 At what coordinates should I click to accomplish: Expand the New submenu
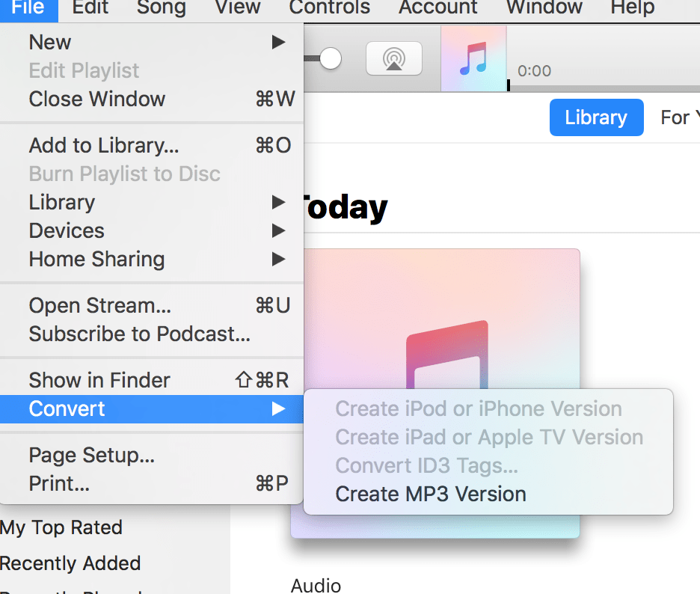click(49, 42)
